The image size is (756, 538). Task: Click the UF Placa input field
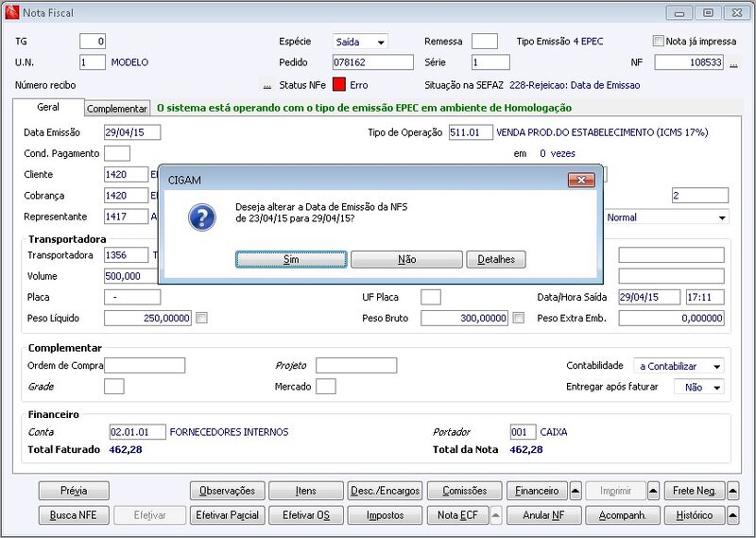(x=431, y=297)
